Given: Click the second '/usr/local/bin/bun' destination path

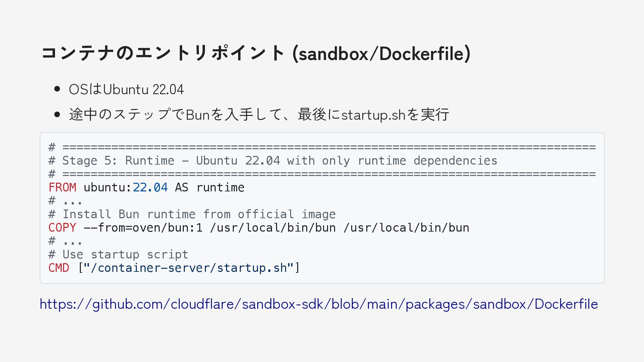Looking at the screenshot, I should click(406, 228).
